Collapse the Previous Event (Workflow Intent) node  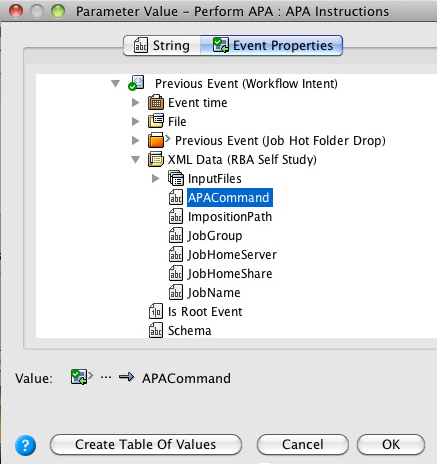pyautogui.click(x=115, y=83)
